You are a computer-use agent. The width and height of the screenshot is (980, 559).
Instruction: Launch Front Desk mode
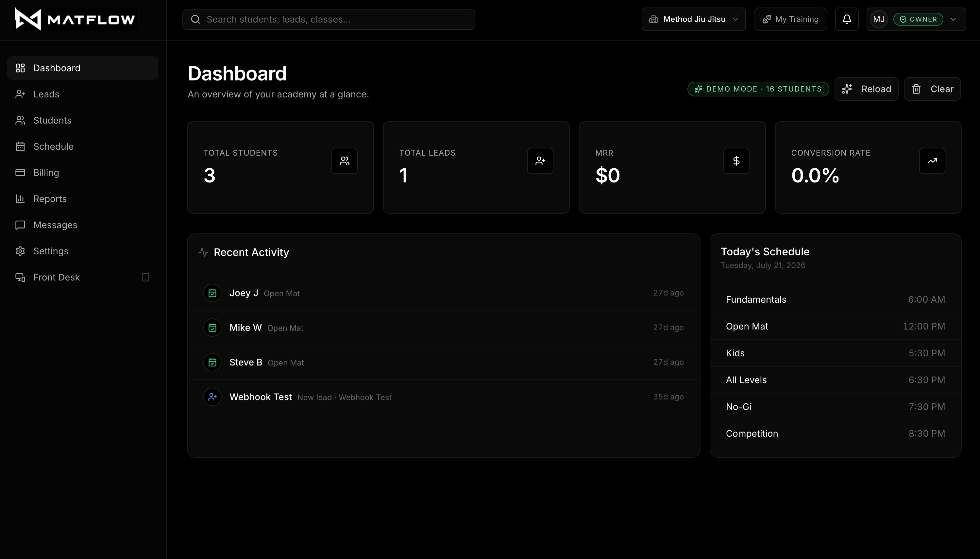coord(82,277)
